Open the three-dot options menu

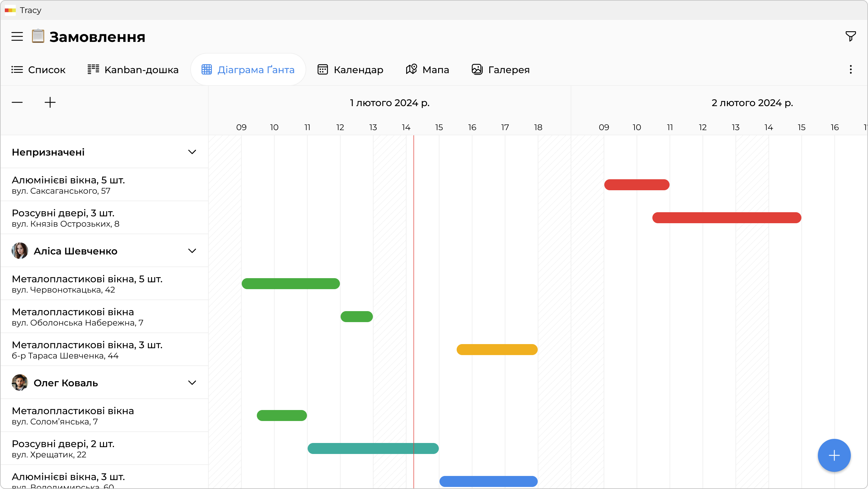(x=850, y=70)
